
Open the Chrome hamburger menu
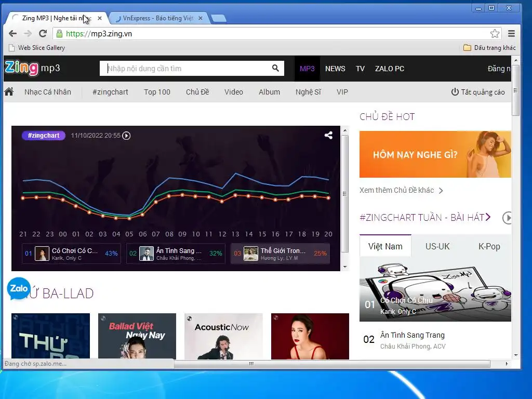511,34
